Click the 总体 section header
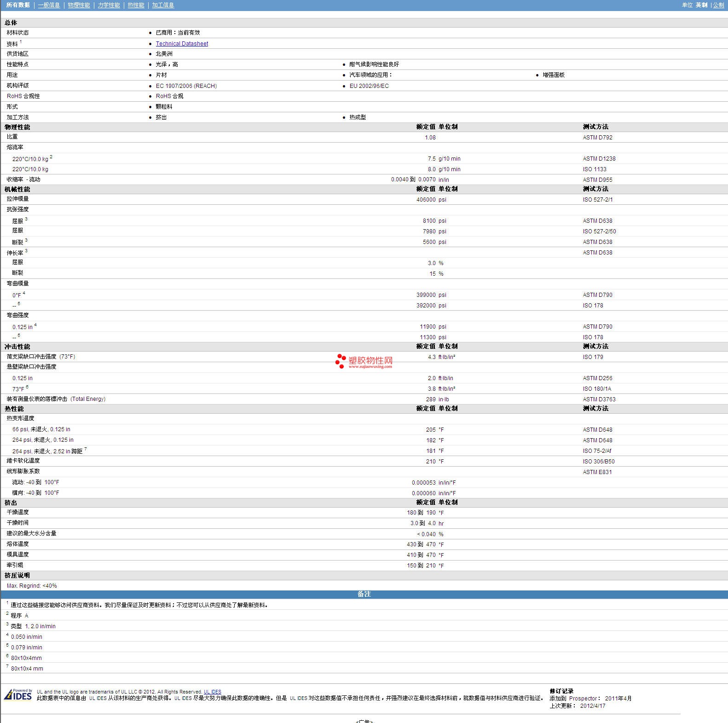Image resolution: width=728 pixels, height=723 pixels. tap(11, 23)
